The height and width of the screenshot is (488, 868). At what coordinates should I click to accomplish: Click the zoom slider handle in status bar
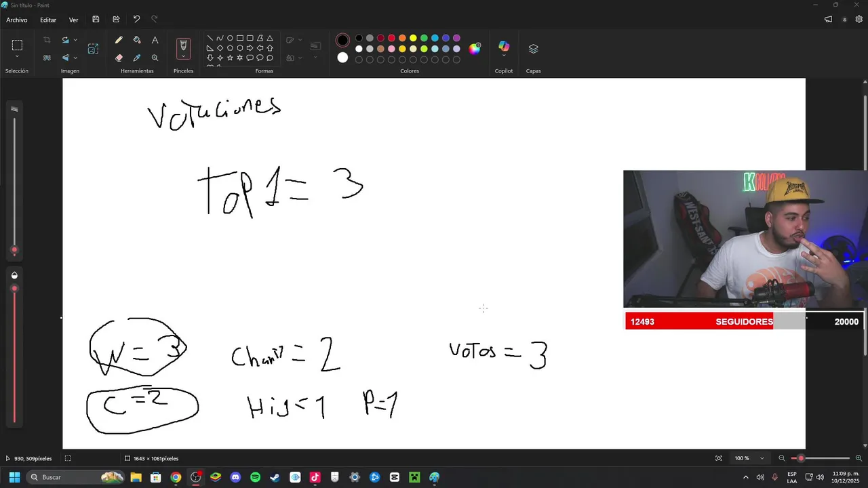coord(801,458)
